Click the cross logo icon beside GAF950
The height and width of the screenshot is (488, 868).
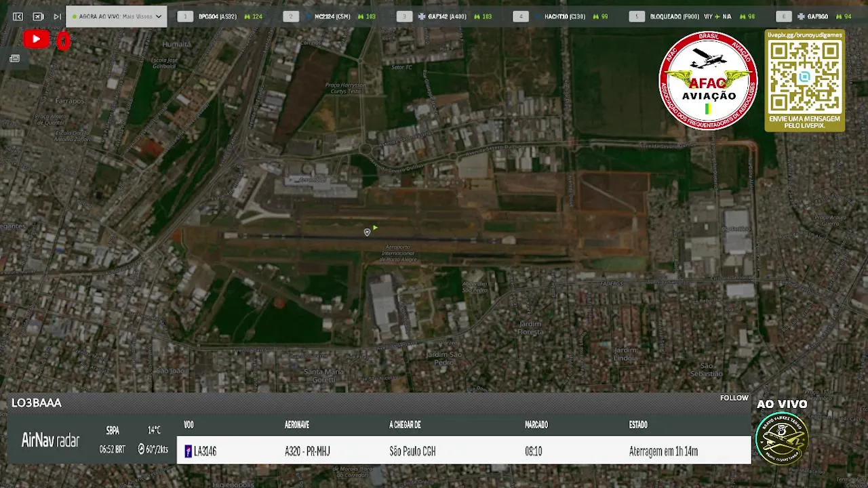point(801,16)
